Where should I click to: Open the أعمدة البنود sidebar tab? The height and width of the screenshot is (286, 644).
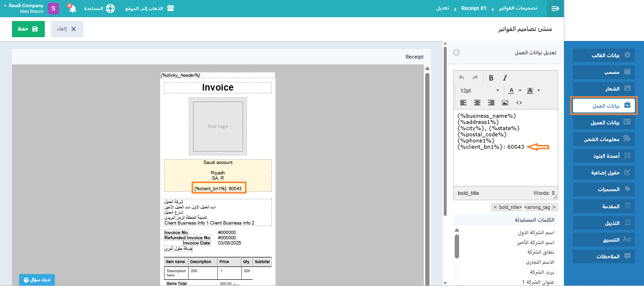[604, 155]
